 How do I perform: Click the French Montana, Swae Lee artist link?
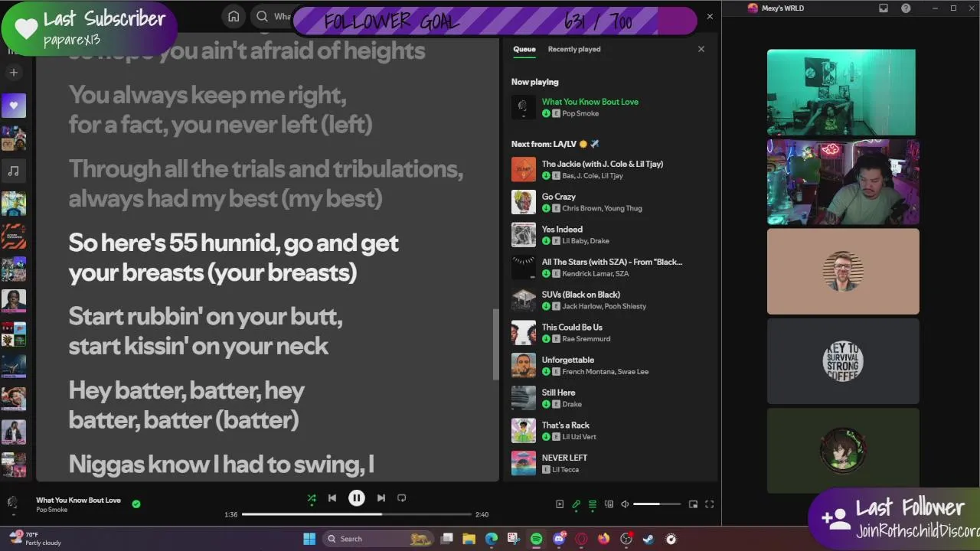click(605, 371)
